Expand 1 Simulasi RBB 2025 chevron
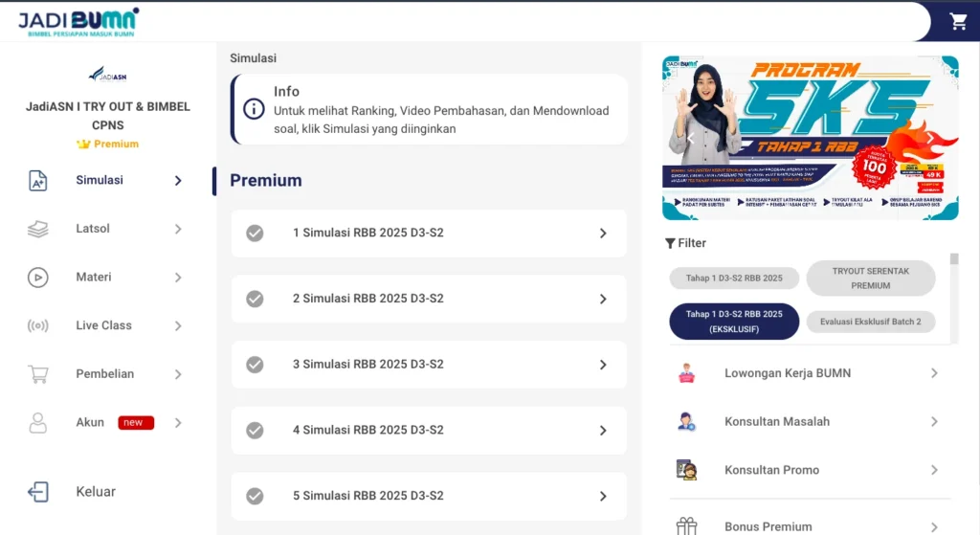 (x=603, y=234)
